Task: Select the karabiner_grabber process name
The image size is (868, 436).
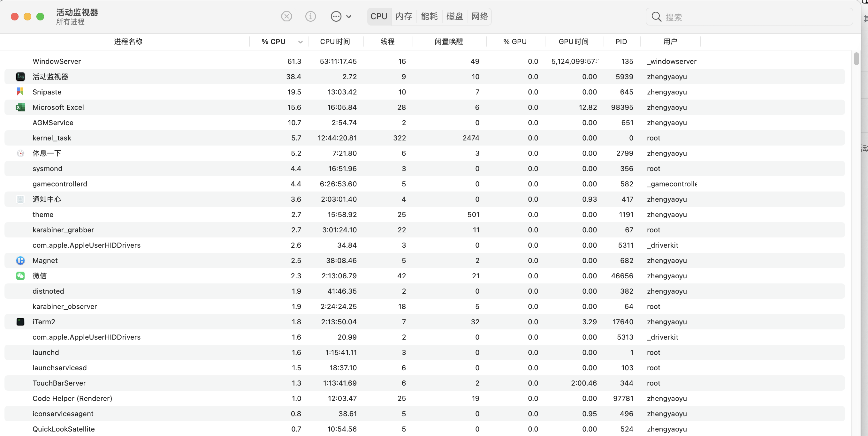Action: [x=63, y=230]
